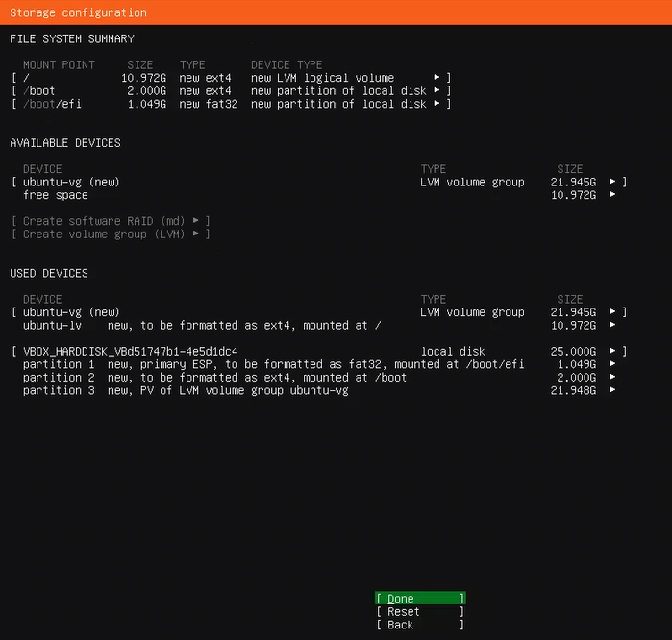Image resolution: width=672 pixels, height=640 pixels.
Task: Select the /boot mount point row
Action: [231, 91]
